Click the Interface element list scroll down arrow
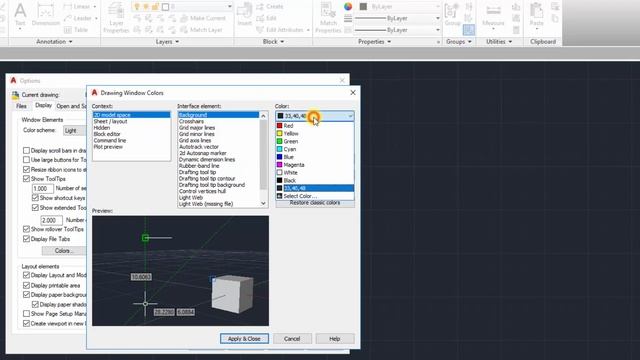 pyautogui.click(x=263, y=203)
